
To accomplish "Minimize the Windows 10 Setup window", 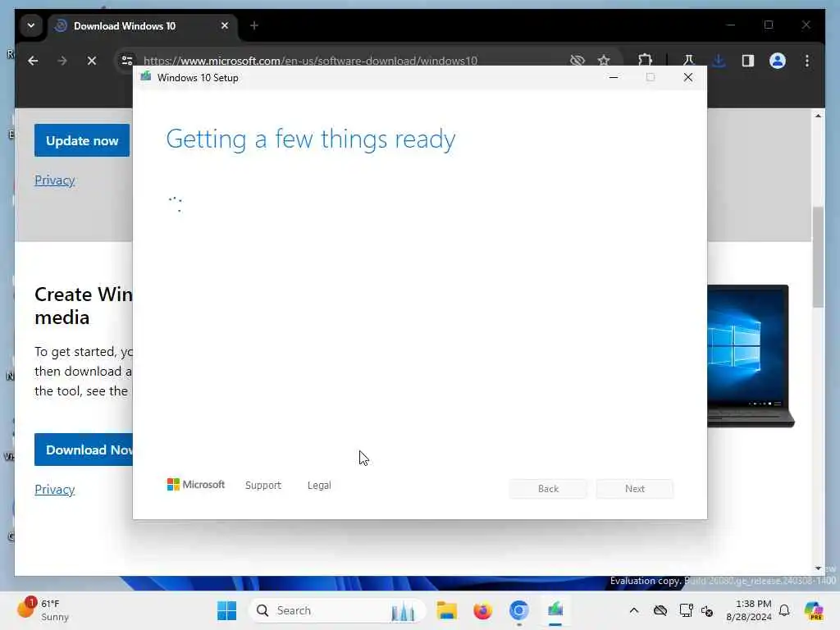I will coord(614,78).
